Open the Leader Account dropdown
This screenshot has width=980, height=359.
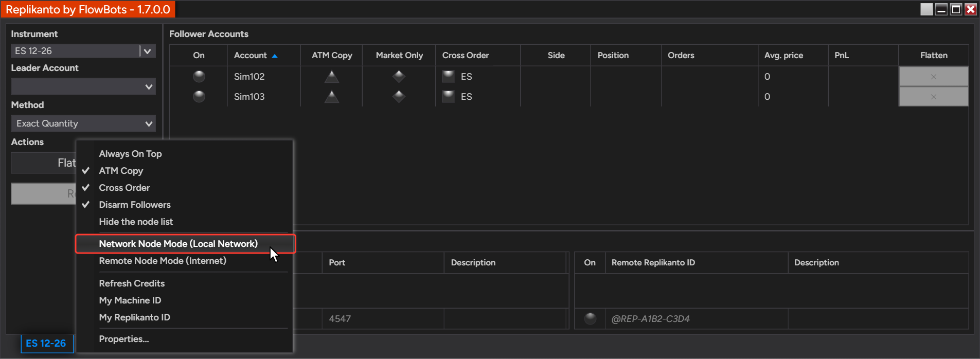point(83,86)
